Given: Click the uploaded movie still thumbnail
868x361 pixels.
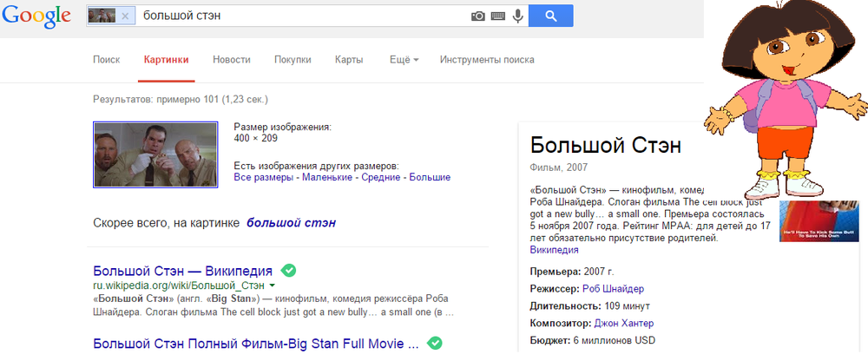Looking at the screenshot, I should [x=155, y=154].
